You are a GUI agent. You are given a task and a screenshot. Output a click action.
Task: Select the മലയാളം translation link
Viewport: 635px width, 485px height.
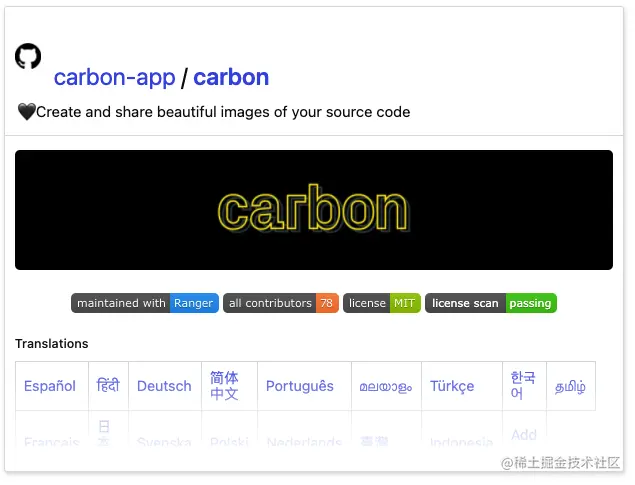coord(386,387)
